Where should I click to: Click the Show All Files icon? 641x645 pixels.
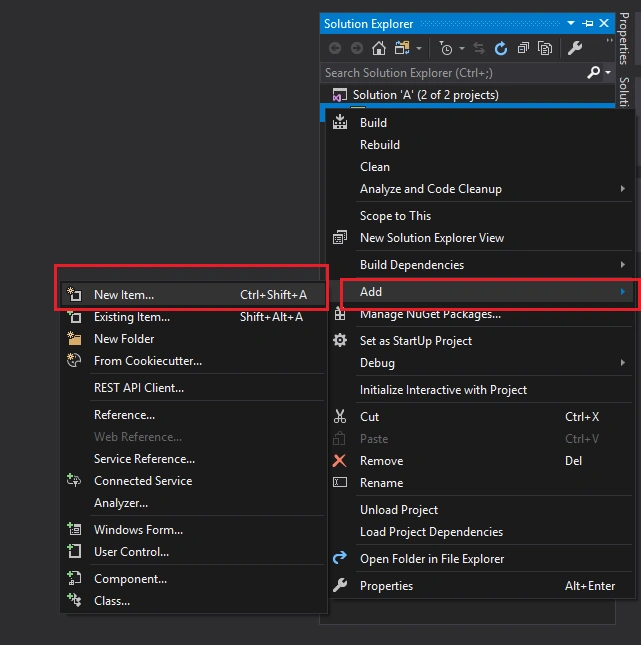click(x=545, y=49)
